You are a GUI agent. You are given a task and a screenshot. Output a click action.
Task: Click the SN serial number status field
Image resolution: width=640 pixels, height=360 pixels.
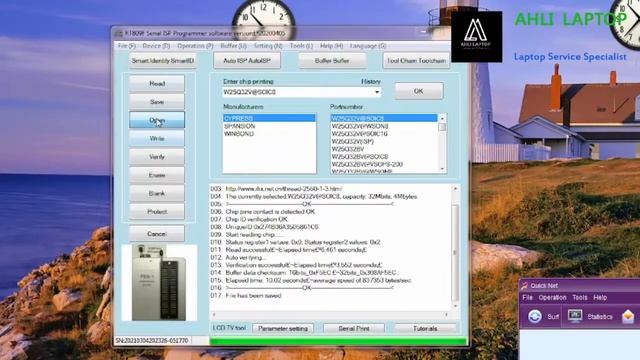pyautogui.click(x=152, y=340)
